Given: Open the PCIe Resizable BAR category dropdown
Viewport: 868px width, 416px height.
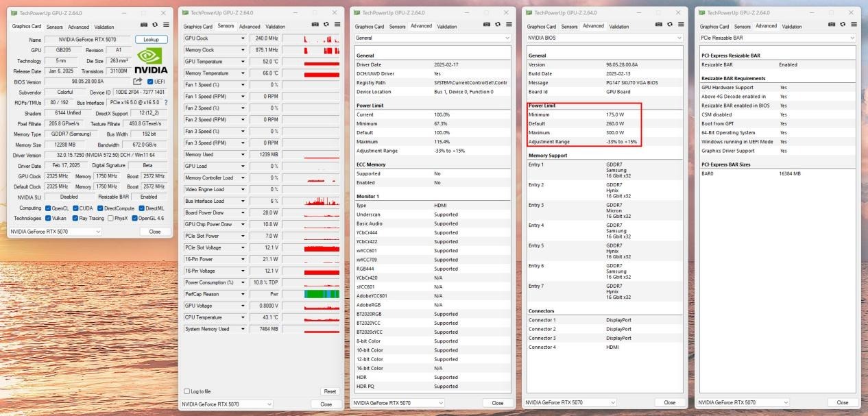Looking at the screenshot, I should pyautogui.click(x=851, y=38).
